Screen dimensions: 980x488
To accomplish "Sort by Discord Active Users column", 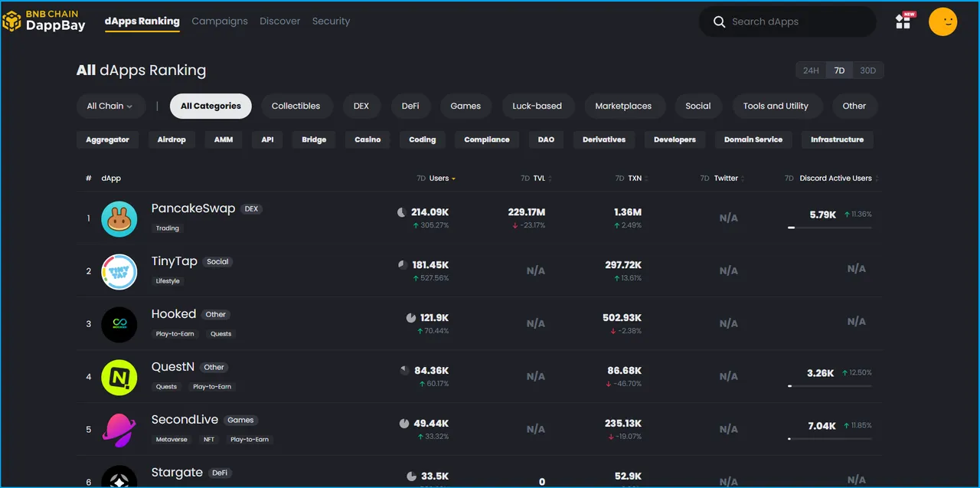I will [x=831, y=178].
